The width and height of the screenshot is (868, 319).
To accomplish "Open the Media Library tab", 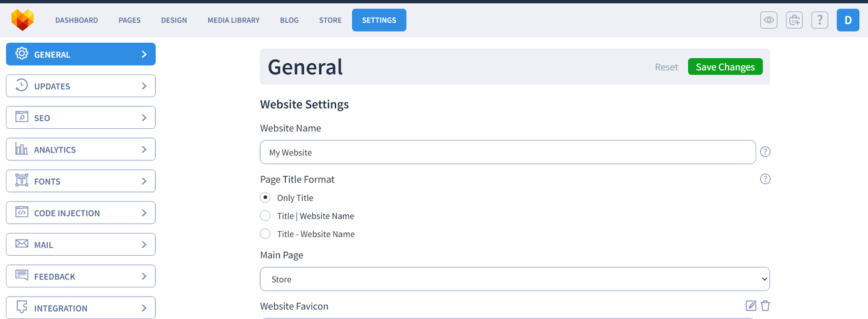I will coord(234,20).
